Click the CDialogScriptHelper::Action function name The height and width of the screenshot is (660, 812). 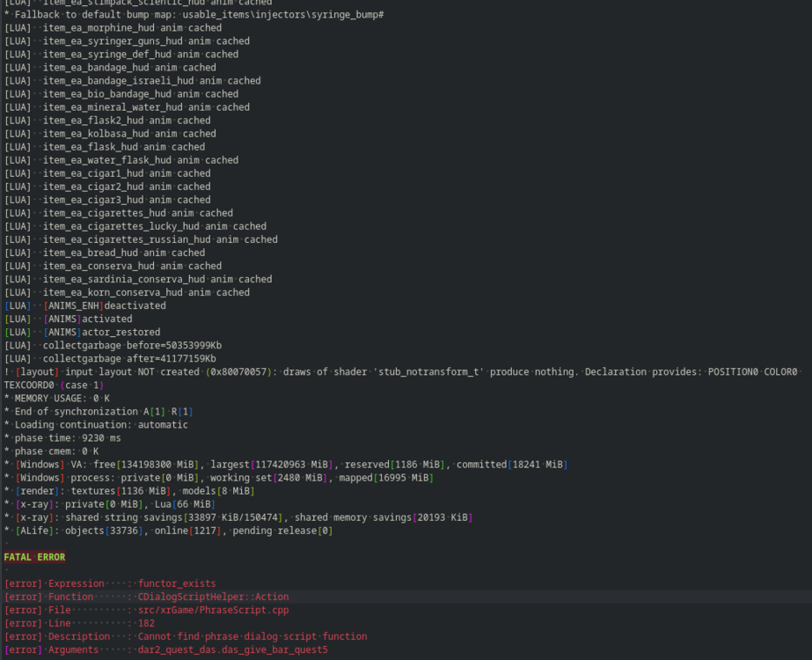214,597
